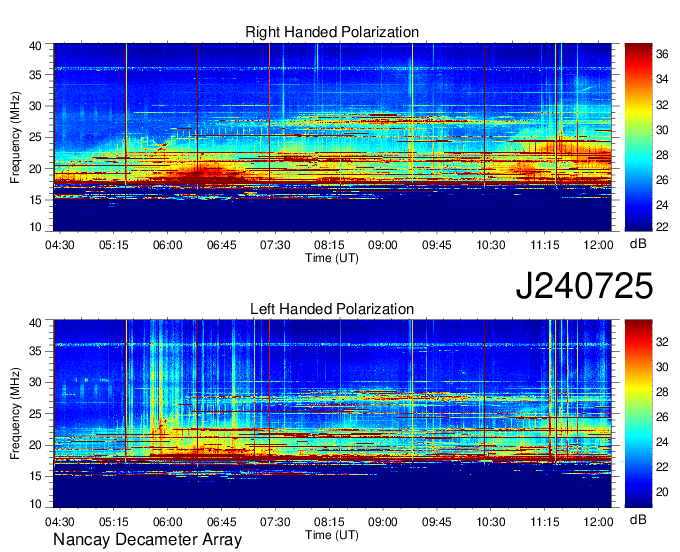Select the J240725 date label
This screenshot has width=680, height=552.
[x=584, y=286]
